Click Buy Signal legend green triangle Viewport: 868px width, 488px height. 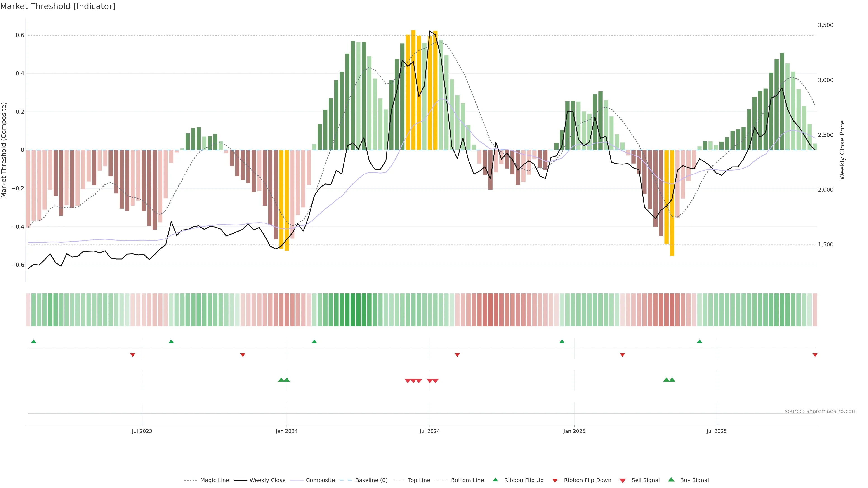coord(671,480)
